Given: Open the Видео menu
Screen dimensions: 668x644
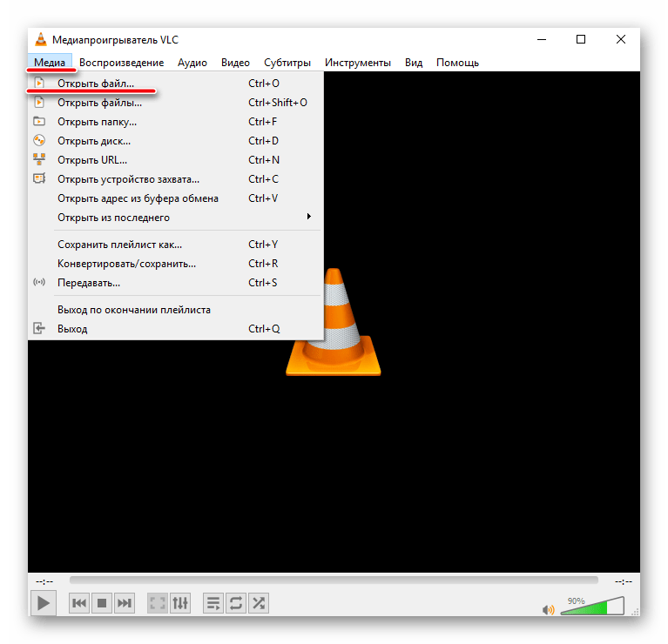Looking at the screenshot, I should point(235,63).
